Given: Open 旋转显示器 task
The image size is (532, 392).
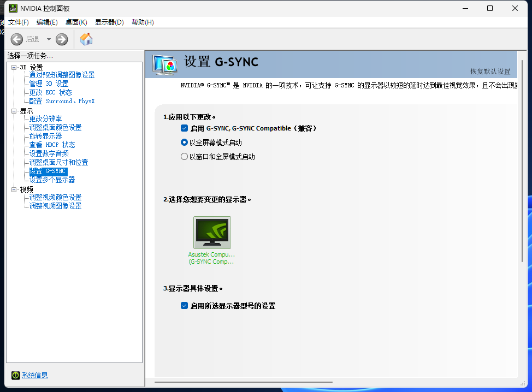Looking at the screenshot, I should pyautogui.click(x=45, y=136).
